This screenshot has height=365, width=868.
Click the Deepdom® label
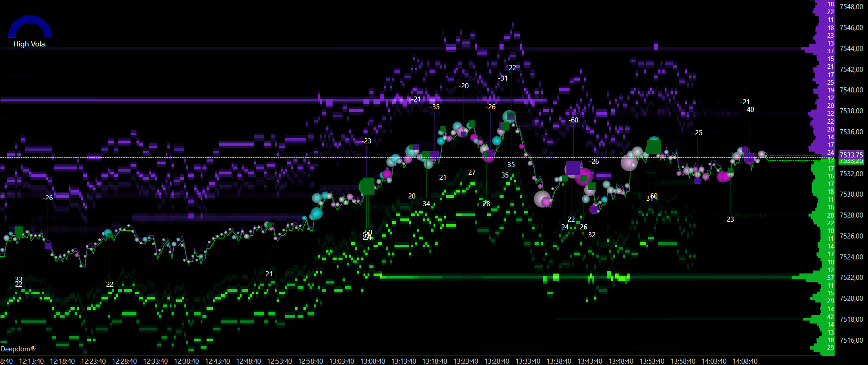(x=18, y=349)
